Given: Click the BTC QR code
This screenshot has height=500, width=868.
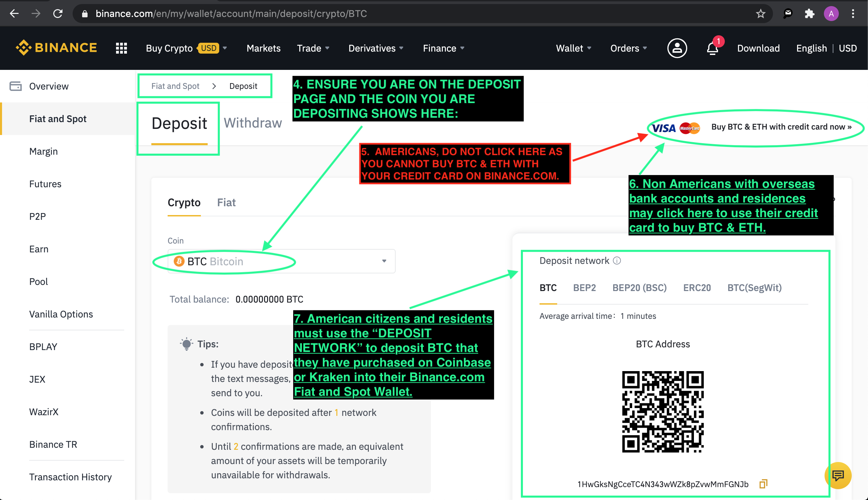Looking at the screenshot, I should point(663,411).
